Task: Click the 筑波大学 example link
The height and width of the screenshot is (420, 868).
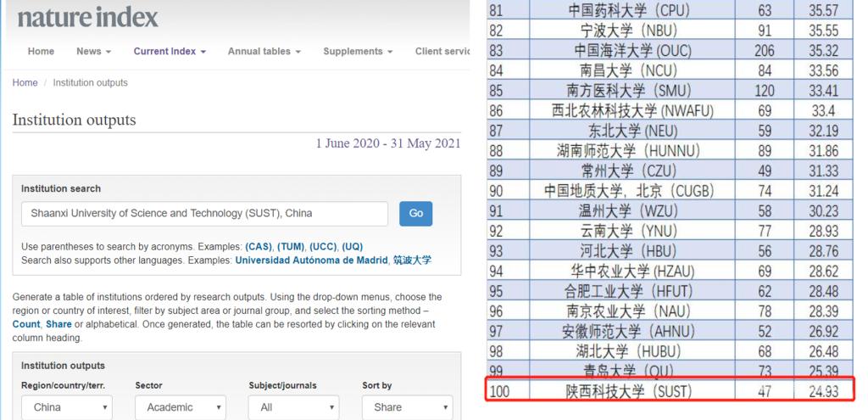Action: click(412, 260)
